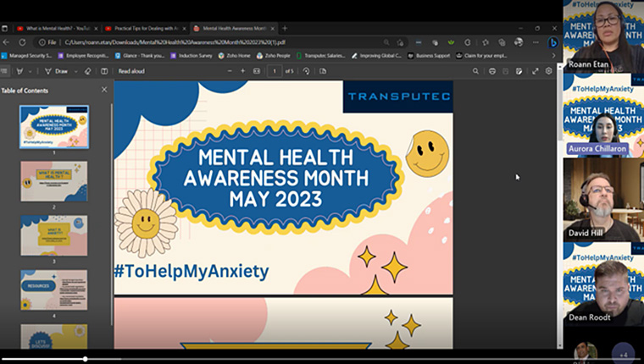Viewport: 644px width, 364px height.
Task: Click the Zoom in plus icon
Action: point(243,71)
